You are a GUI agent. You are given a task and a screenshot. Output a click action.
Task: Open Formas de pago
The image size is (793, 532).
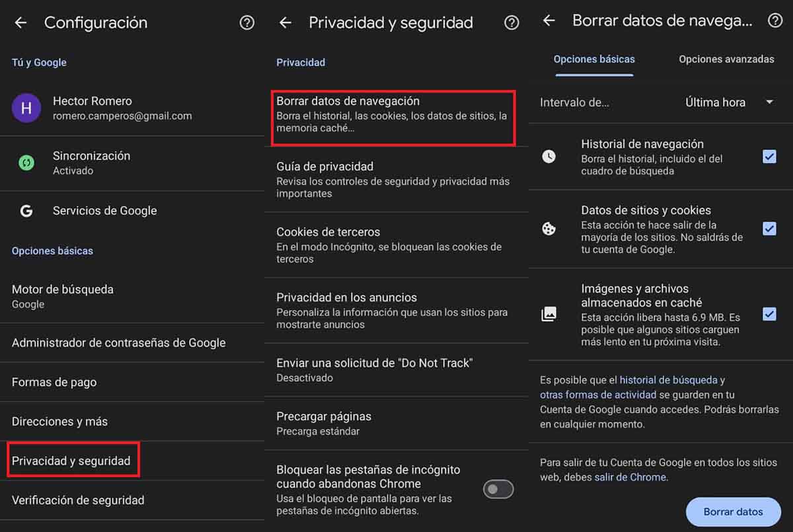click(132, 382)
